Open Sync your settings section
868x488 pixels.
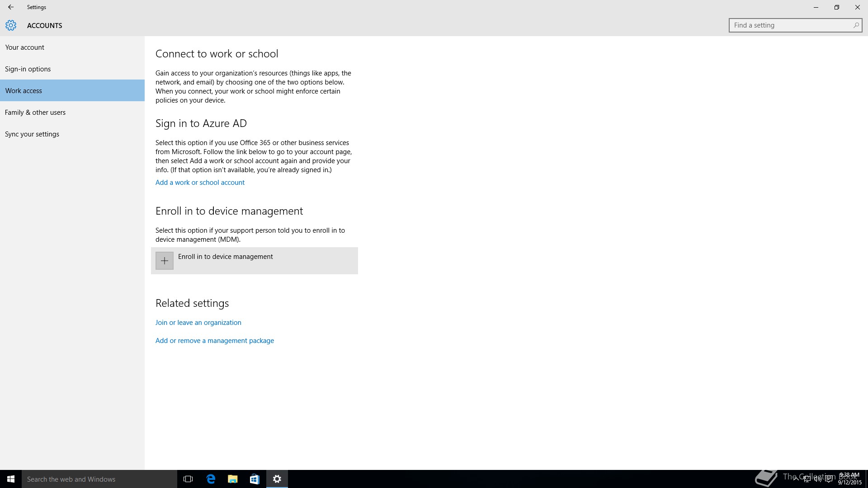point(72,134)
